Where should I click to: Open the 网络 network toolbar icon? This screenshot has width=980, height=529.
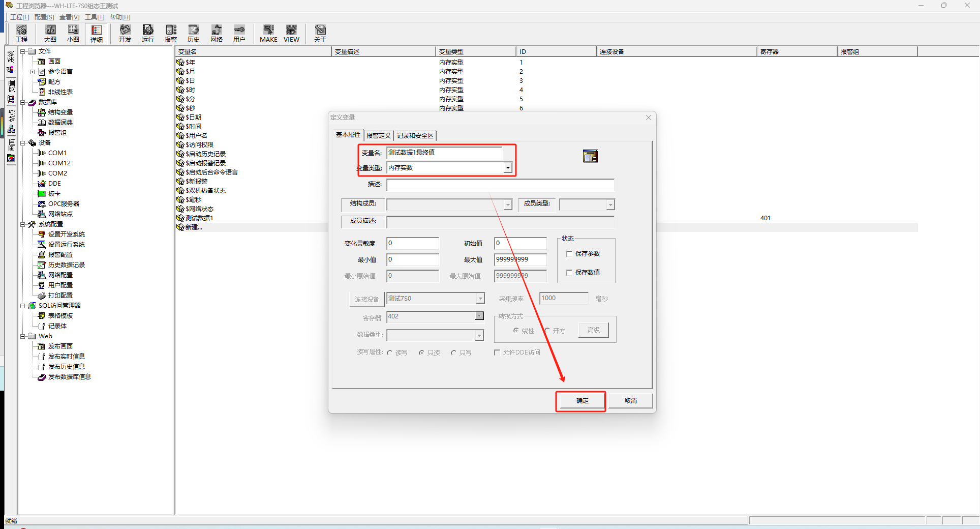click(x=217, y=34)
